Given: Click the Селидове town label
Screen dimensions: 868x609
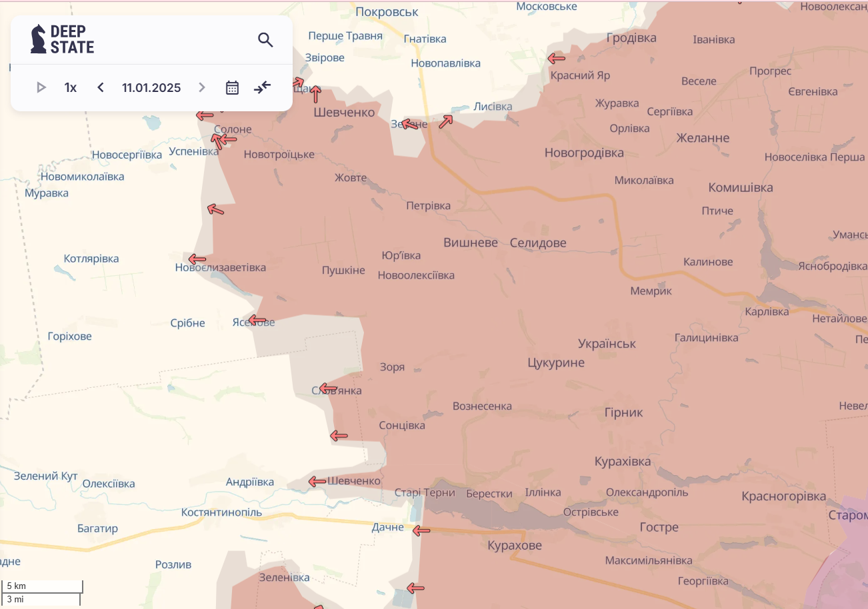Looking at the screenshot, I should coord(538,243).
